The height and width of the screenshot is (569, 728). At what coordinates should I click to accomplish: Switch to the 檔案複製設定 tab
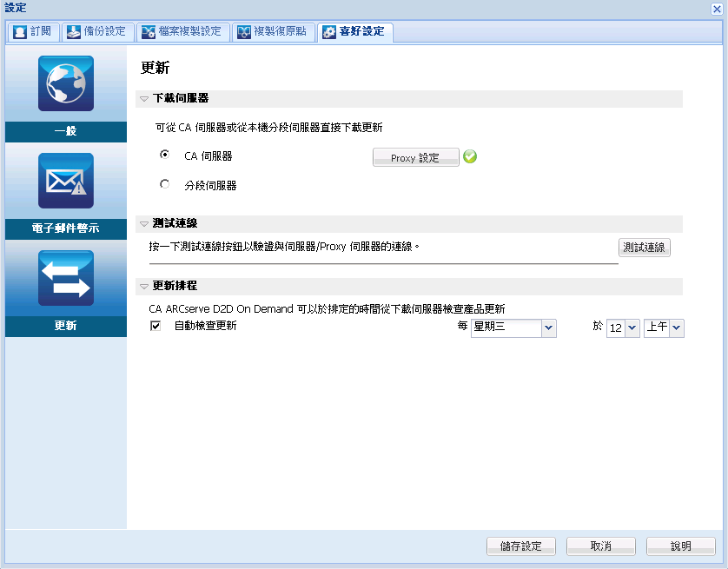pyautogui.click(x=183, y=32)
